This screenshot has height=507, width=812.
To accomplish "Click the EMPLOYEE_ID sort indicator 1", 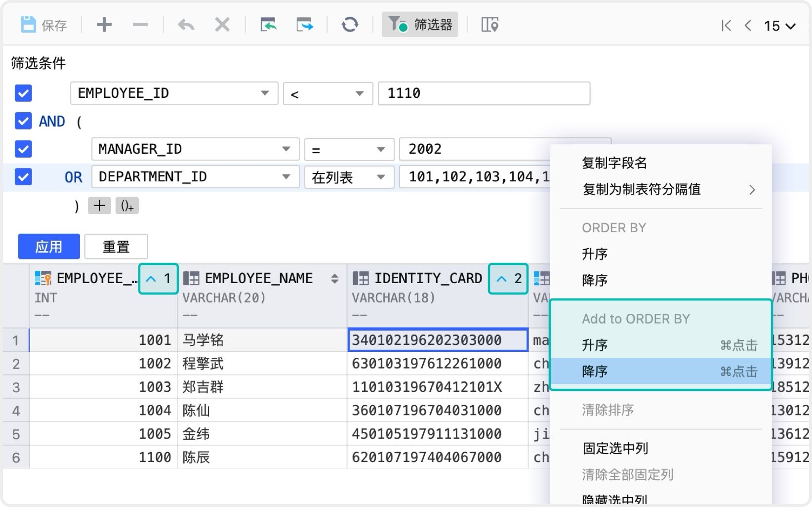I will click(159, 279).
